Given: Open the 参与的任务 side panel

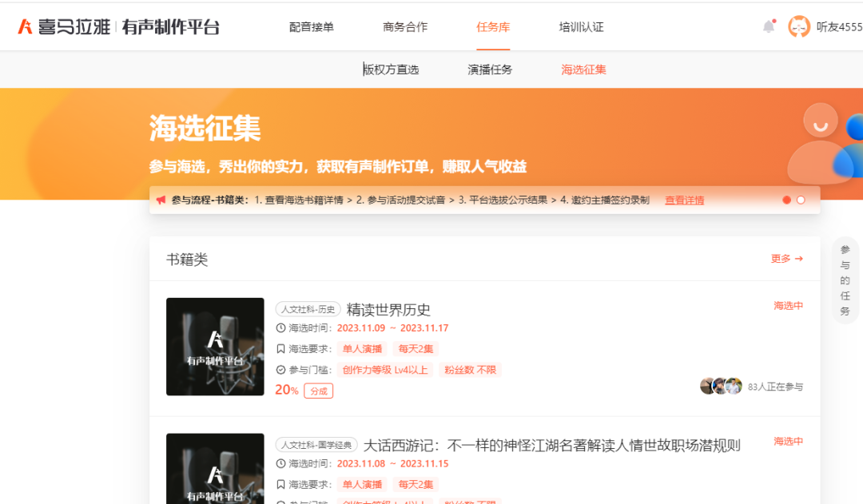Looking at the screenshot, I should click(x=845, y=280).
